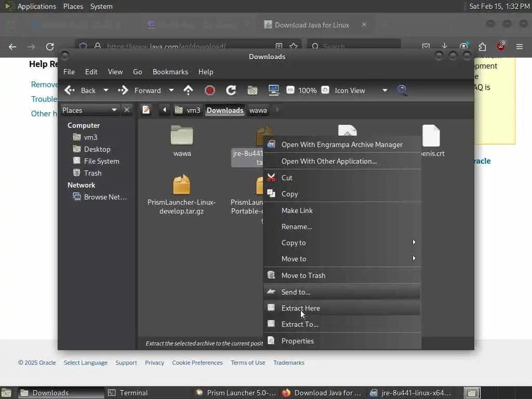The width and height of the screenshot is (532, 399).
Task: Choose Move to Trash
Action: [342, 275]
